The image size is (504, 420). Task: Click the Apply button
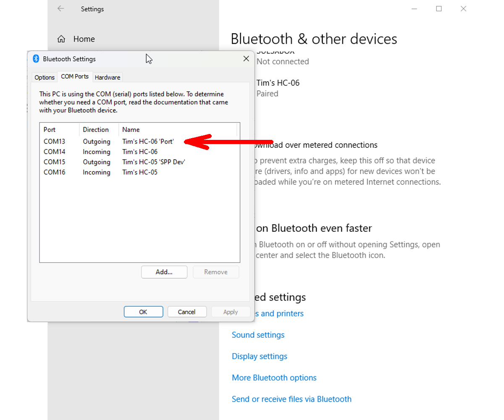[x=230, y=312]
